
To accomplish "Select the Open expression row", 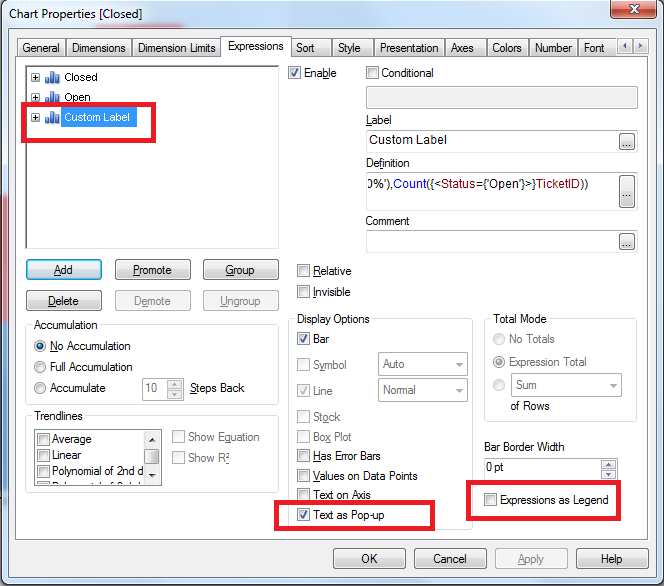I will (x=77, y=97).
